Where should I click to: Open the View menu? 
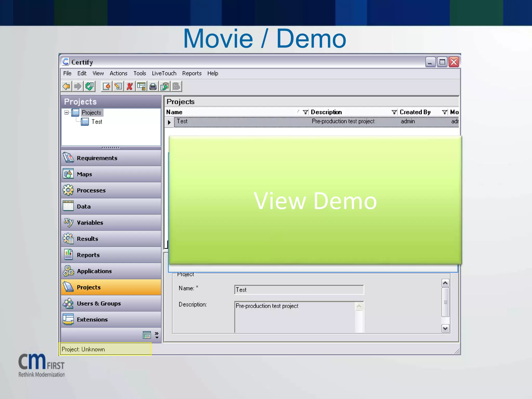coord(98,73)
